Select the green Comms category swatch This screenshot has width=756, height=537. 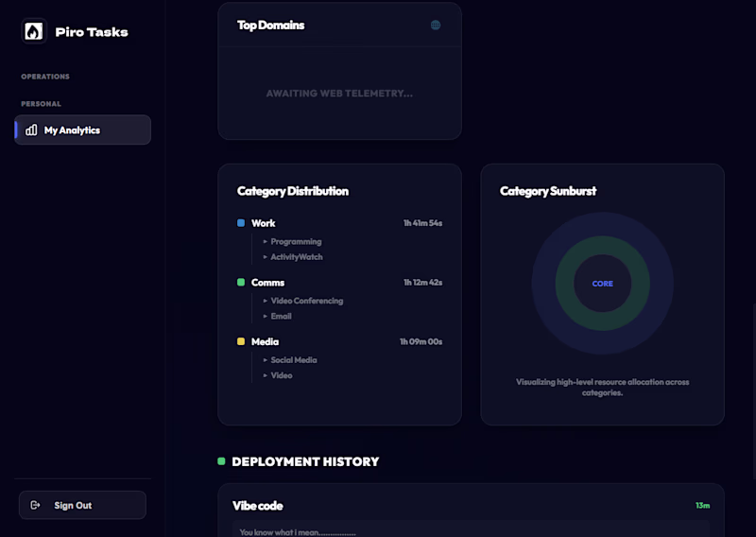pyautogui.click(x=241, y=283)
